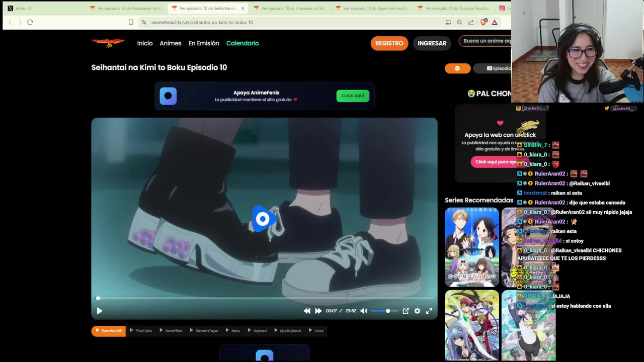Seek on the video progress bar

(x=265, y=298)
